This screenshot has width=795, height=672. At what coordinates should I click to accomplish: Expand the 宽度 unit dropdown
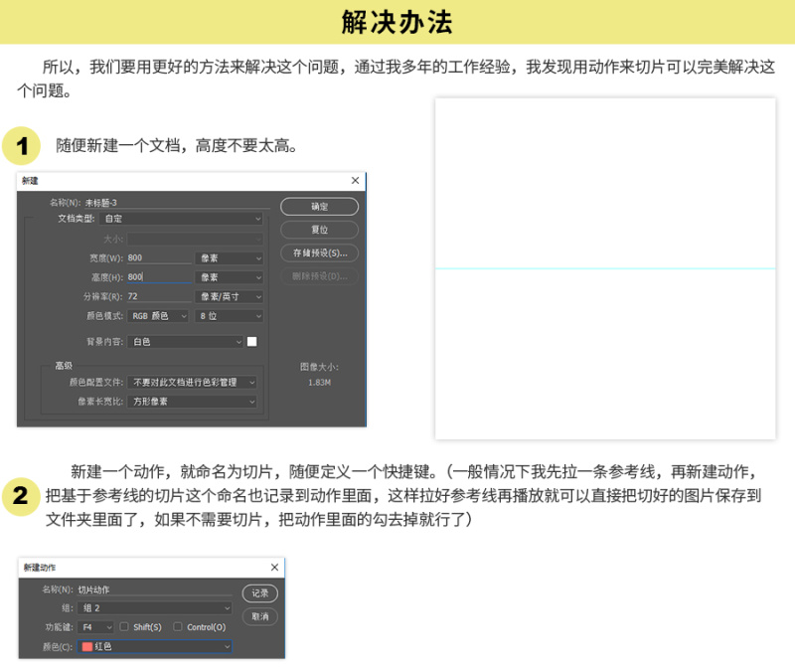230,257
